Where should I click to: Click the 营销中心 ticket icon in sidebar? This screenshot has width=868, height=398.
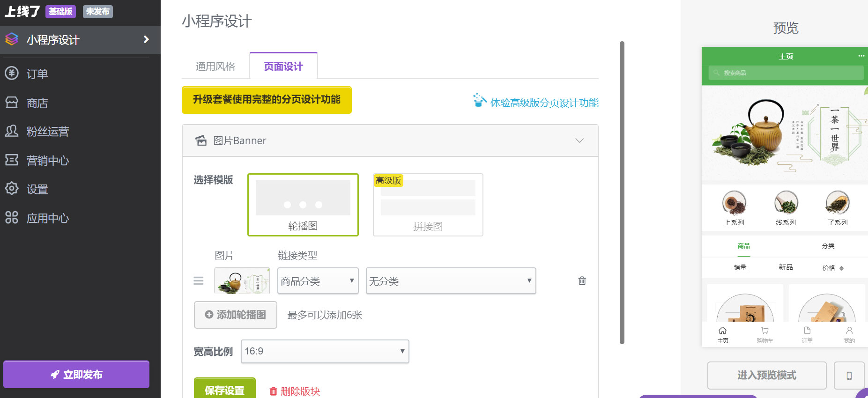(12, 160)
